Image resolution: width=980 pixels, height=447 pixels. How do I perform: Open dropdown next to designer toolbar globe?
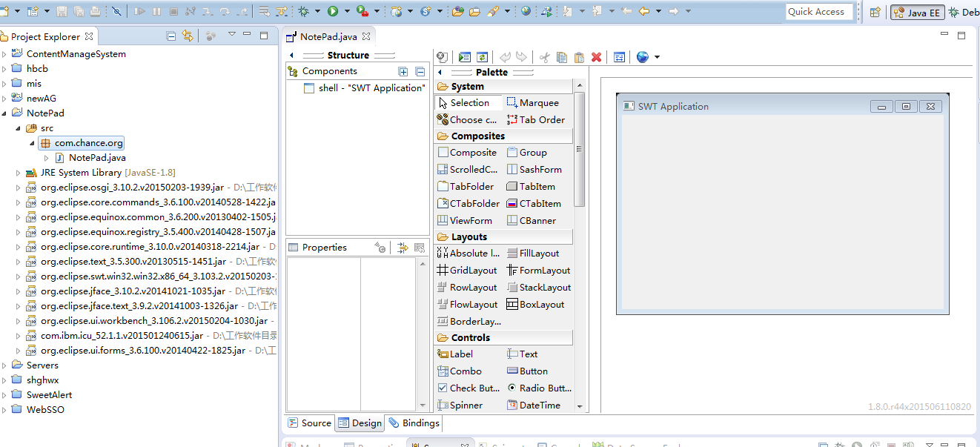[657, 57]
